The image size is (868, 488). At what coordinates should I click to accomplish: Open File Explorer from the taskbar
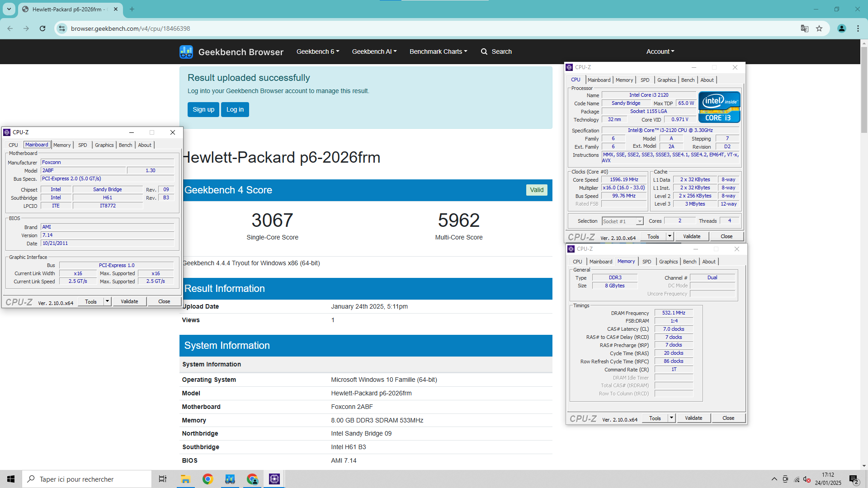[x=185, y=479]
